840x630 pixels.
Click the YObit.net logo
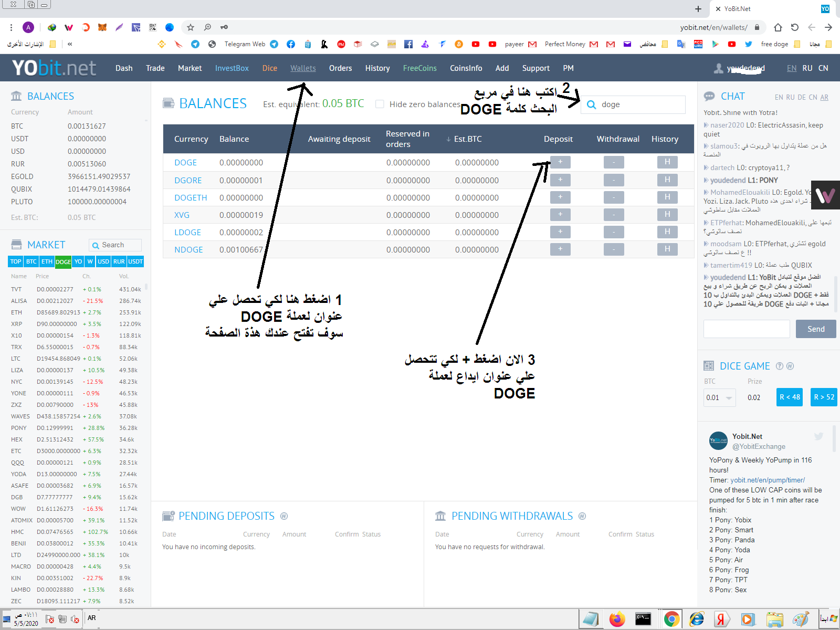click(x=54, y=68)
